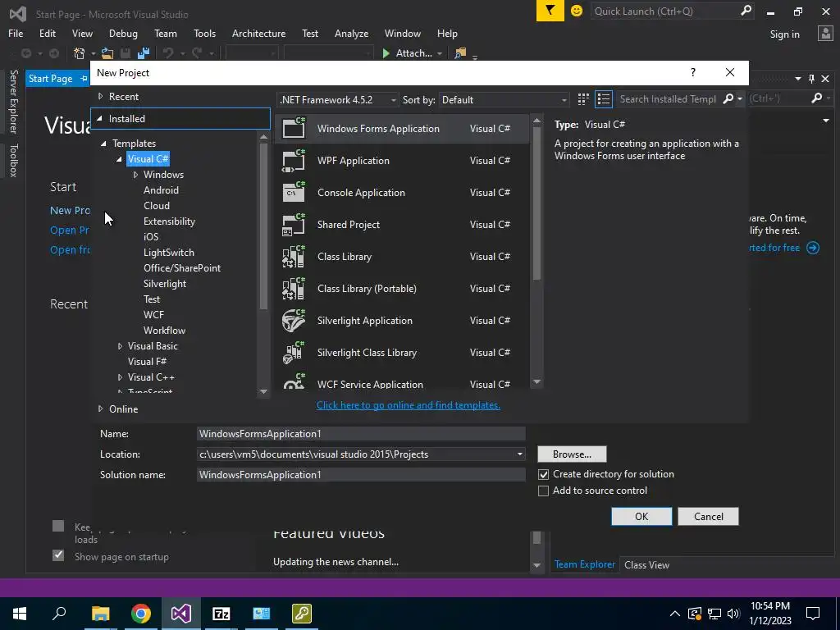Click the volume icon in system tray

coord(733,614)
